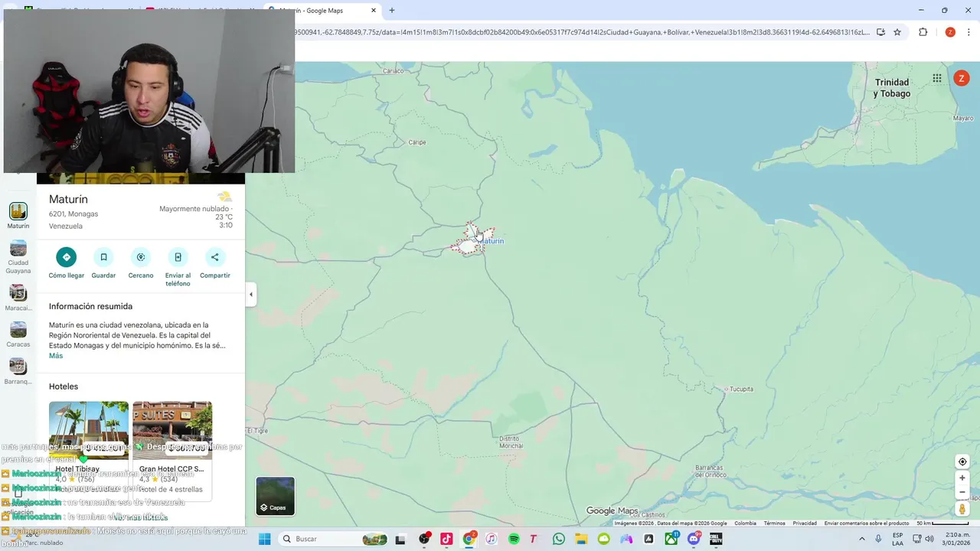
Task: Click the Mayaro label on the map
Action: point(963,119)
